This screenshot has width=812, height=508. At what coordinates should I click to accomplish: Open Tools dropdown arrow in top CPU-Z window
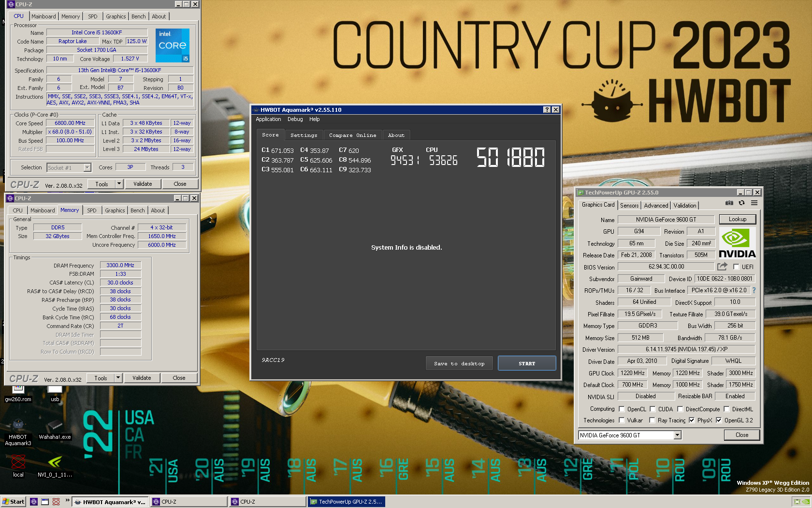click(119, 184)
